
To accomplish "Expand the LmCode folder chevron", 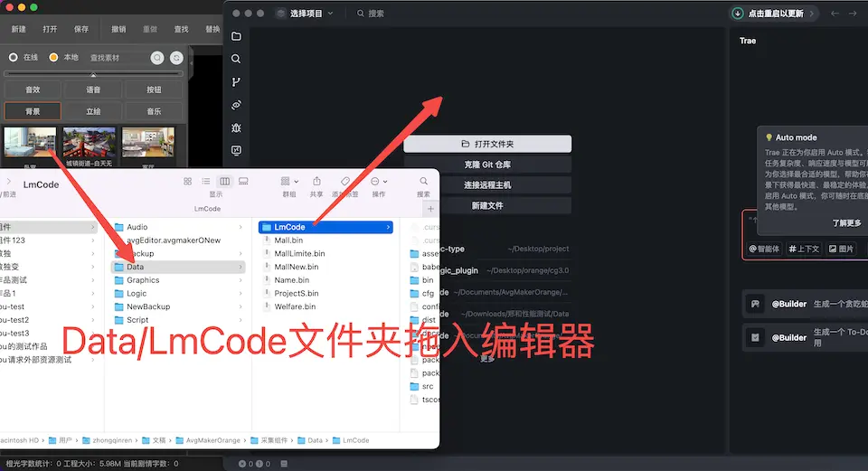I will 388,227.
